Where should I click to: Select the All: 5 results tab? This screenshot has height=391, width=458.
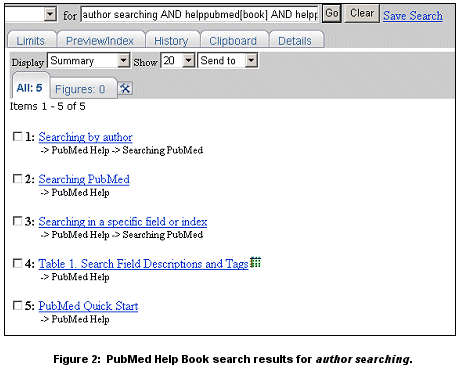tap(30, 87)
